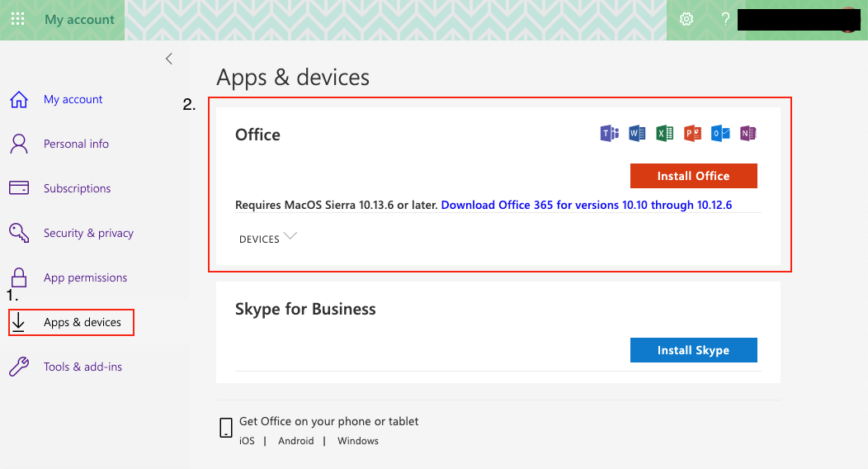Click the Skype for Business heading
Screen dimensions: 868x469
pos(305,309)
